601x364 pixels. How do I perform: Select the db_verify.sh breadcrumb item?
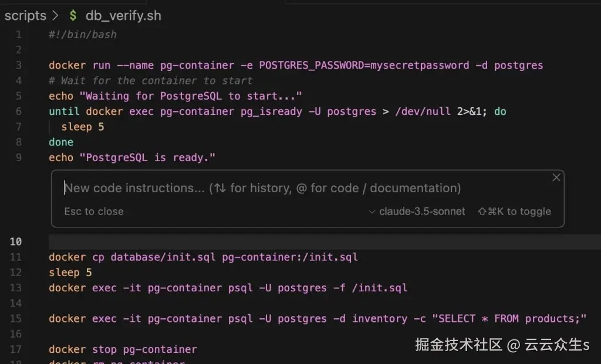[x=123, y=16]
